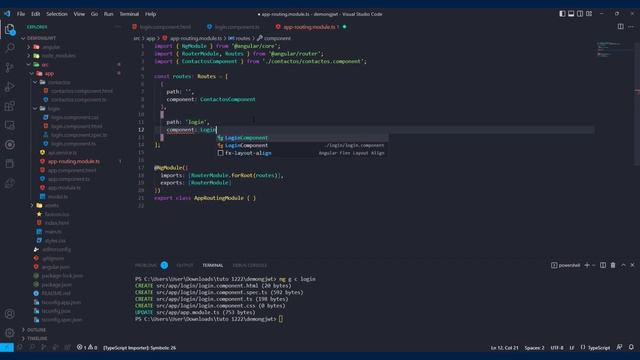Open the Edit menu
Screen dimensions: 640x360
36,14
